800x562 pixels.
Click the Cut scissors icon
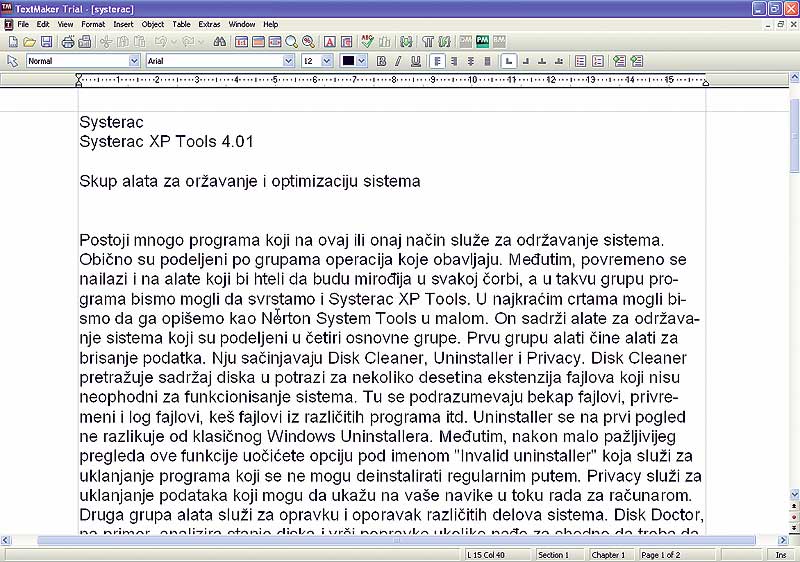coord(106,42)
